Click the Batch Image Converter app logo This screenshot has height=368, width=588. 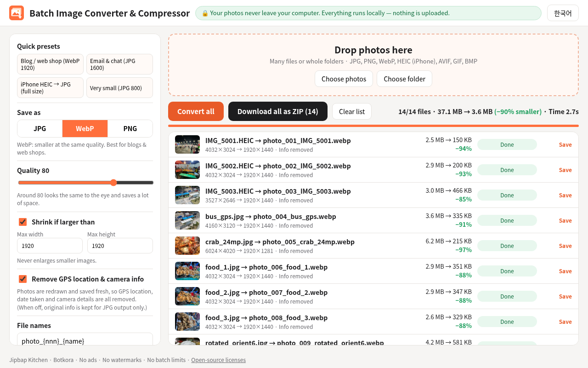17,13
